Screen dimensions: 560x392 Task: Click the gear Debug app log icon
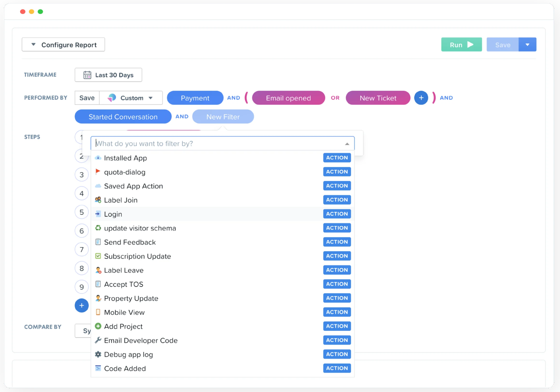[98, 354]
